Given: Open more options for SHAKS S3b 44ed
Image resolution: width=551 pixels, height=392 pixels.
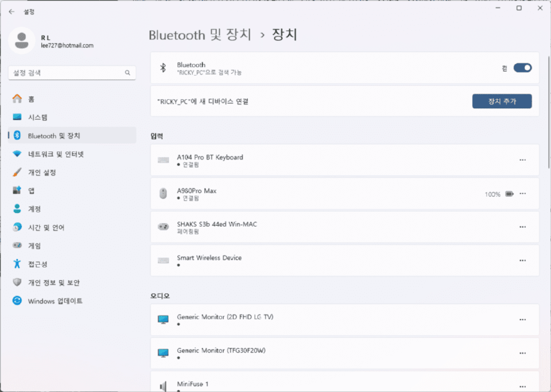Looking at the screenshot, I should pos(522,227).
